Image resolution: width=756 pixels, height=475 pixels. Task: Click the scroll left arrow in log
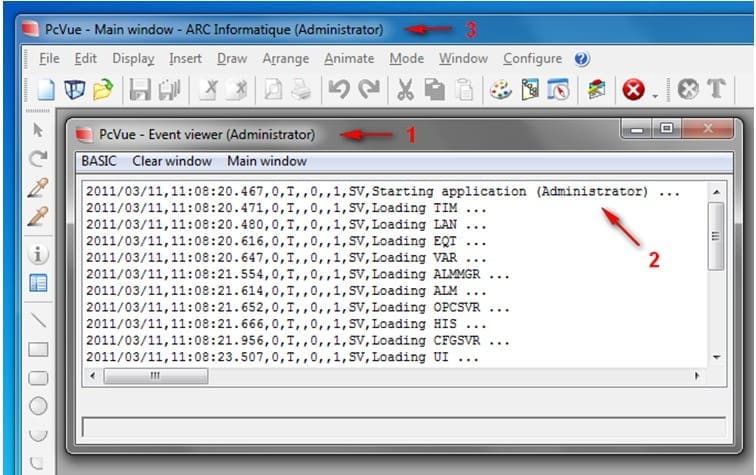tap(93, 376)
